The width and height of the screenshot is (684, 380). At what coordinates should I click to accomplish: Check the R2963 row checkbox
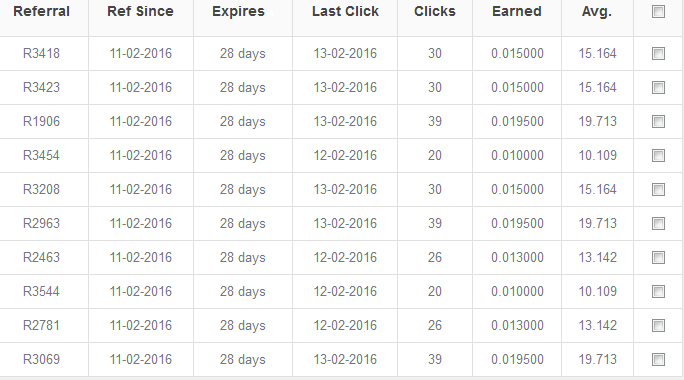coord(658,224)
